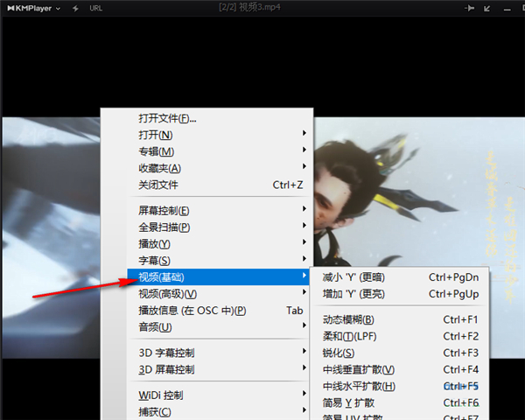Expand WiDi 控制 submenu
This screenshot has height=420, width=525.
pos(220,395)
